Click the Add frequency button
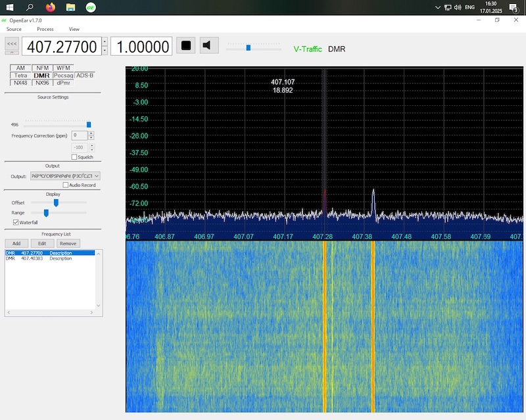The height and width of the screenshot is (420, 526). pos(16,243)
